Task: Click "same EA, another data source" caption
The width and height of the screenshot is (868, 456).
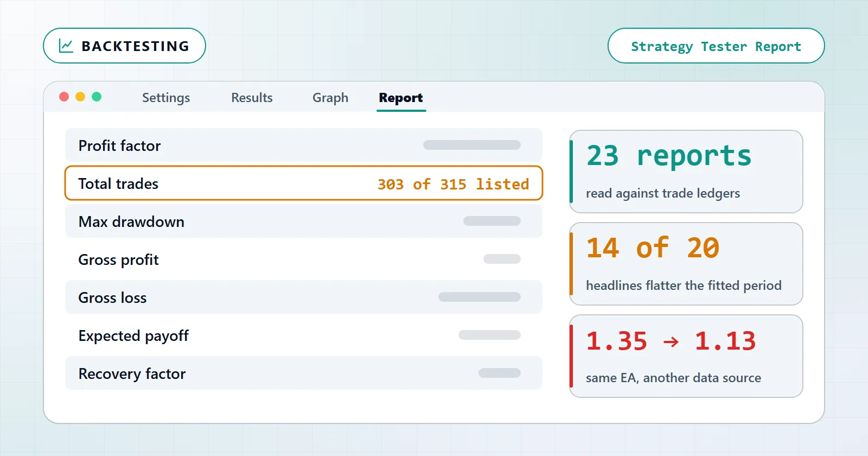Action: [x=673, y=378]
